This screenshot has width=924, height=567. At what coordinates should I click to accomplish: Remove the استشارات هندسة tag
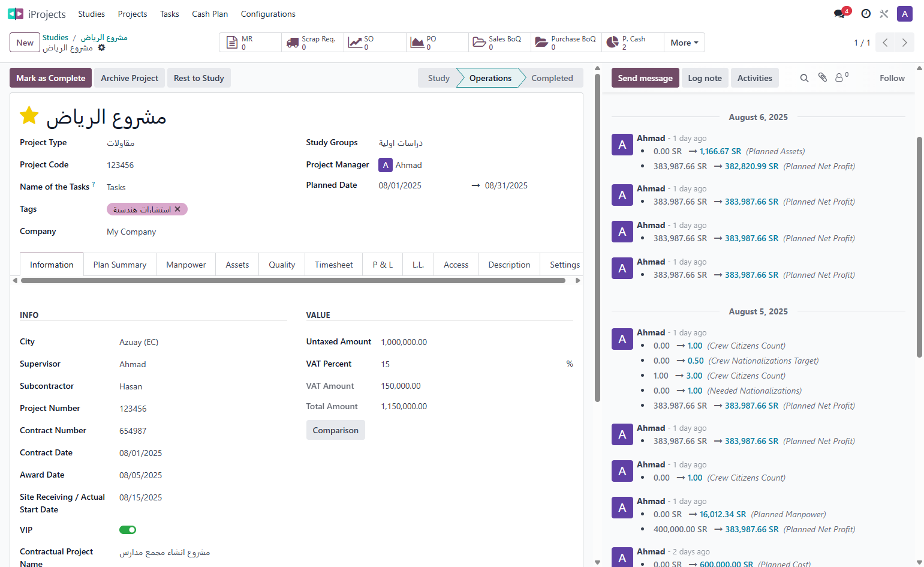pyautogui.click(x=177, y=209)
